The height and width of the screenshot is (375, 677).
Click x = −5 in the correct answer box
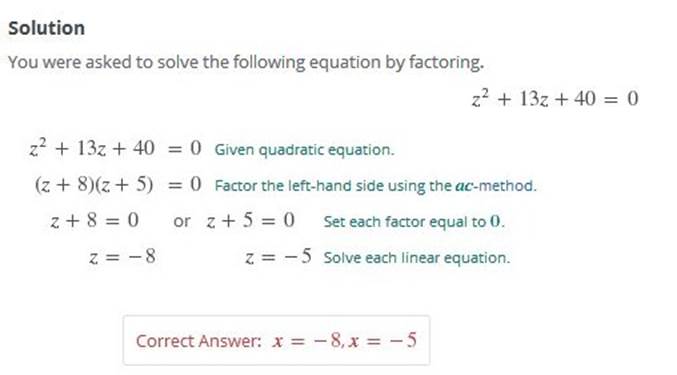(383, 341)
